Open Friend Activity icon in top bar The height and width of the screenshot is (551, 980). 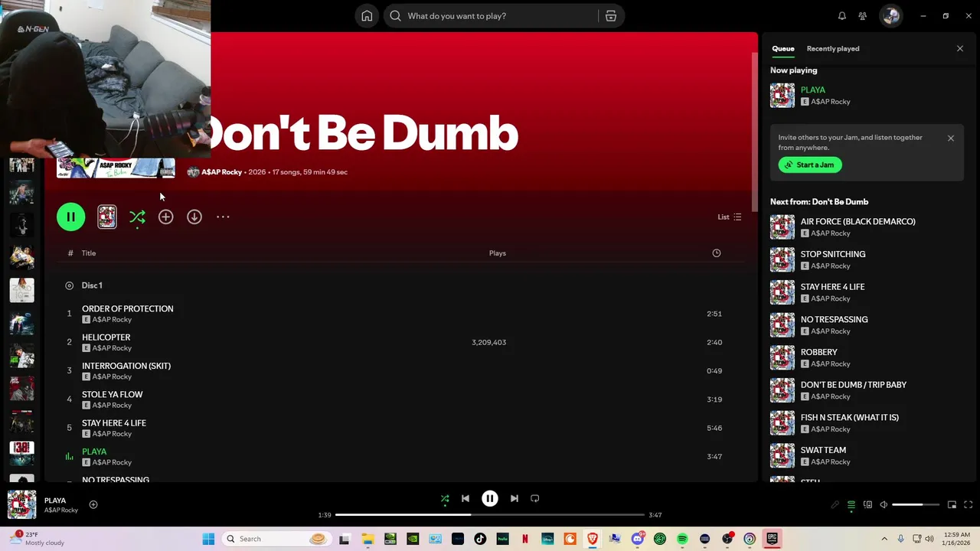863,16
